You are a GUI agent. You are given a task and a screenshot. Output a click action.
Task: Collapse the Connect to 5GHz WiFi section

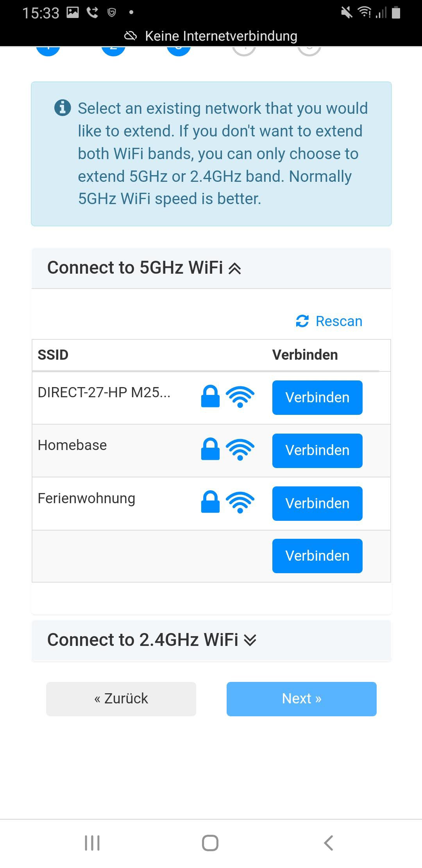click(x=144, y=268)
